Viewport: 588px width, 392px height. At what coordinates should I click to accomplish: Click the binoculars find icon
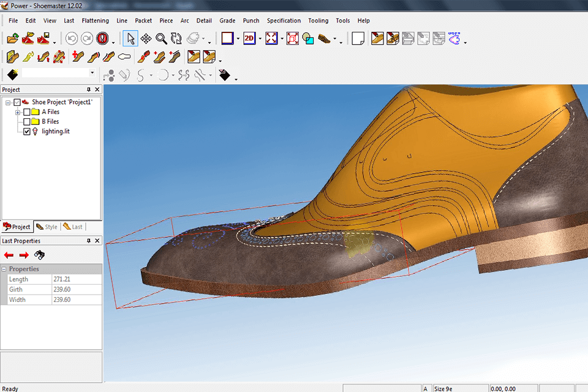pos(39,255)
